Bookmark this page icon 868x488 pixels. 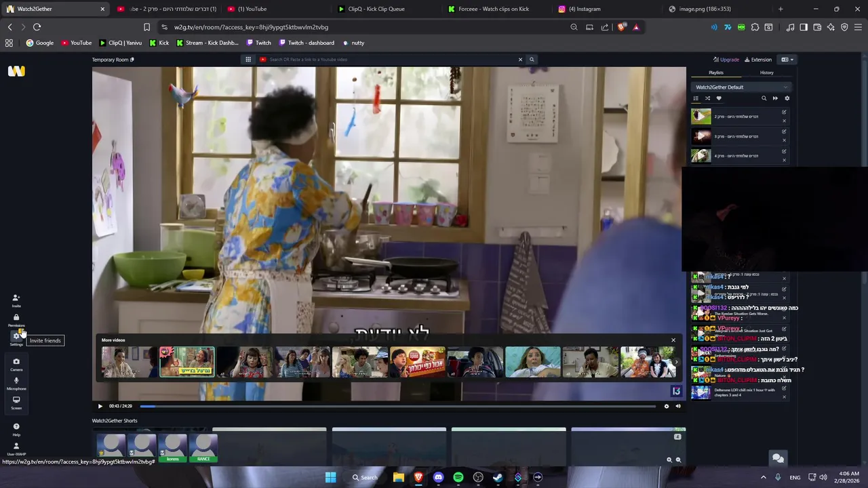[x=146, y=27]
